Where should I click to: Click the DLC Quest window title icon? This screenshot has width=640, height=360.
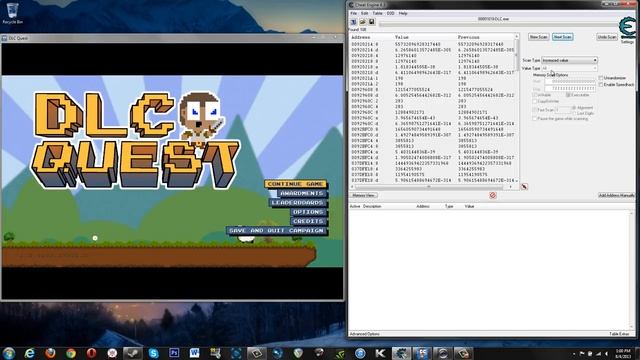4,38
